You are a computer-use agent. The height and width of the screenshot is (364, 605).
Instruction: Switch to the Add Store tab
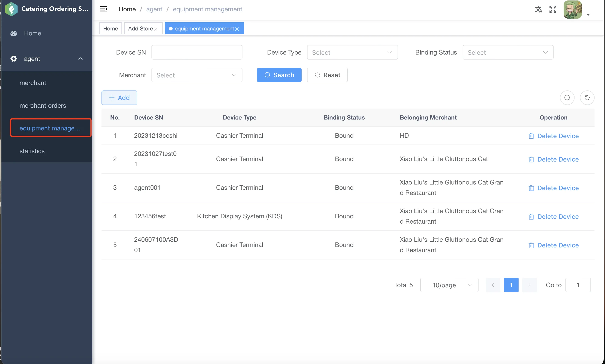[x=141, y=28]
